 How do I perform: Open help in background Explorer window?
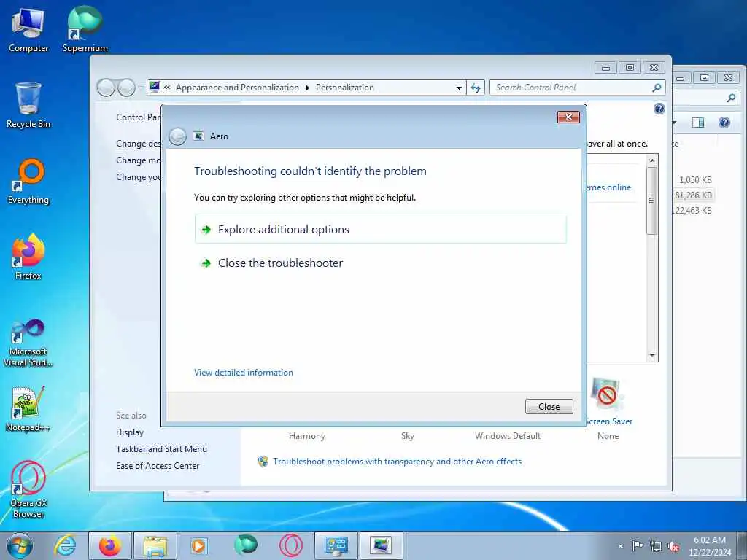724,122
